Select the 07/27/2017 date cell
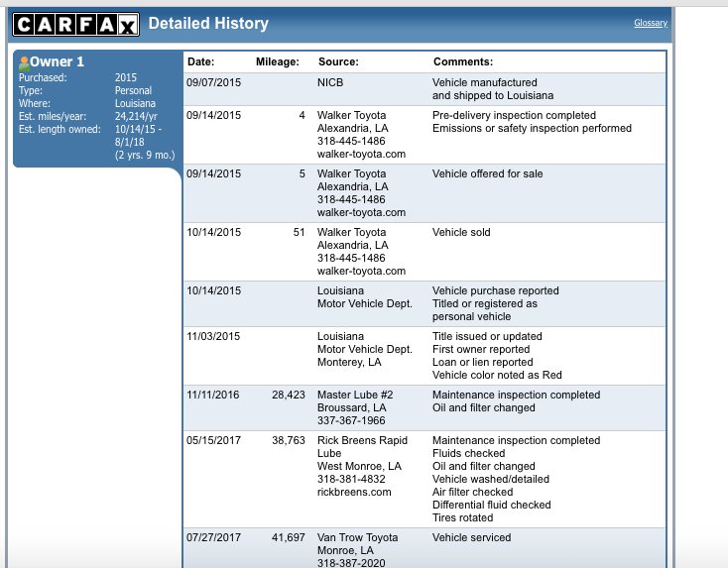The image size is (728, 568). [213, 537]
